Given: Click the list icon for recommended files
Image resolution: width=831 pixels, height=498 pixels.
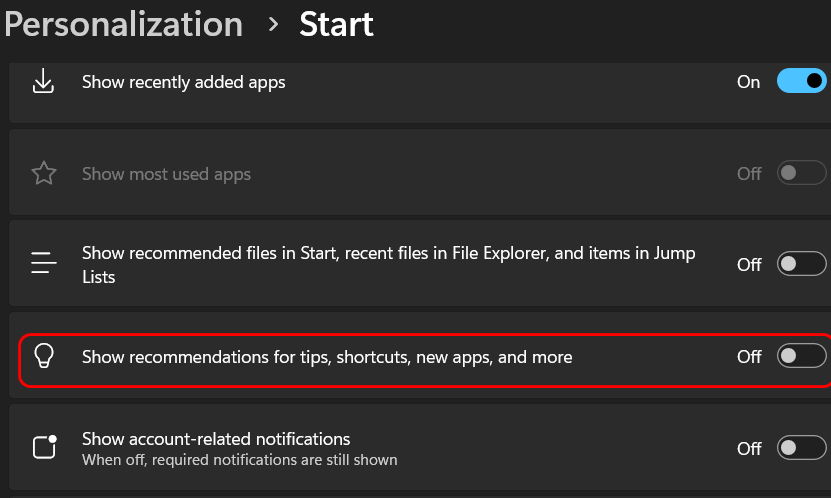Looking at the screenshot, I should tap(43, 264).
